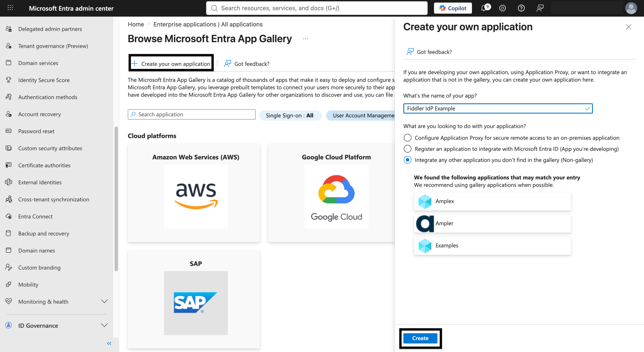Click the Custom branding icon
This screenshot has height=352, width=644.
coord(9,267)
